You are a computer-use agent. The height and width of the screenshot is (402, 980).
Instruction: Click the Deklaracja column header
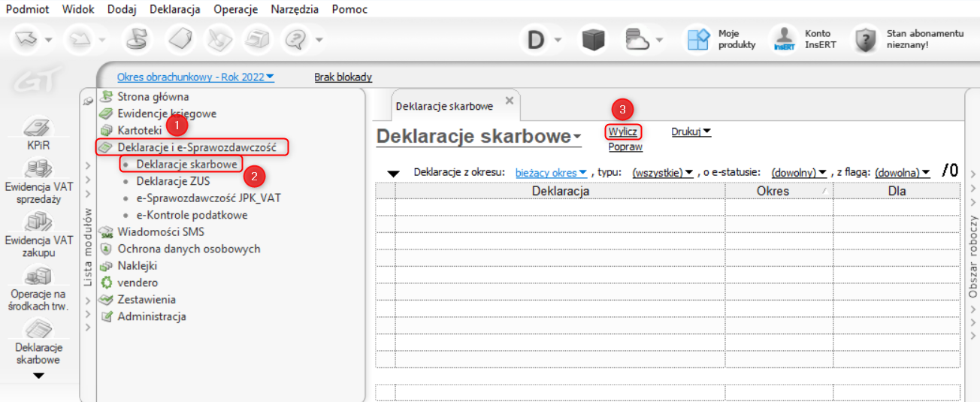(560, 191)
